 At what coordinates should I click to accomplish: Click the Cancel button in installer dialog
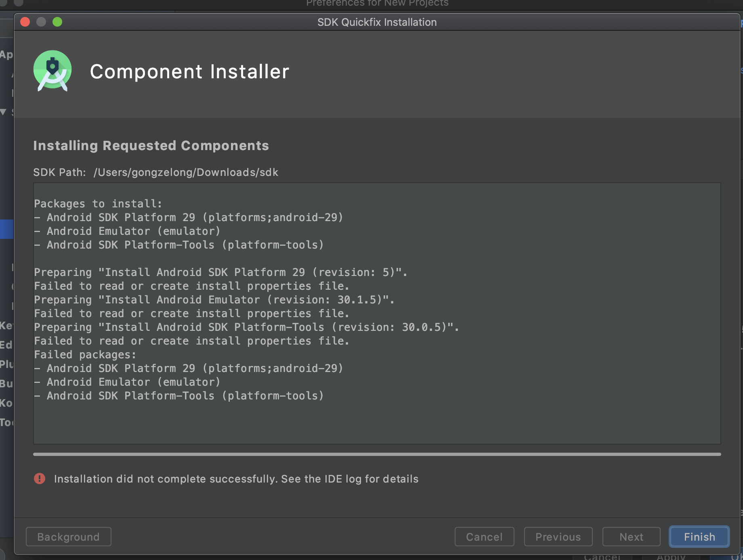pyautogui.click(x=484, y=537)
